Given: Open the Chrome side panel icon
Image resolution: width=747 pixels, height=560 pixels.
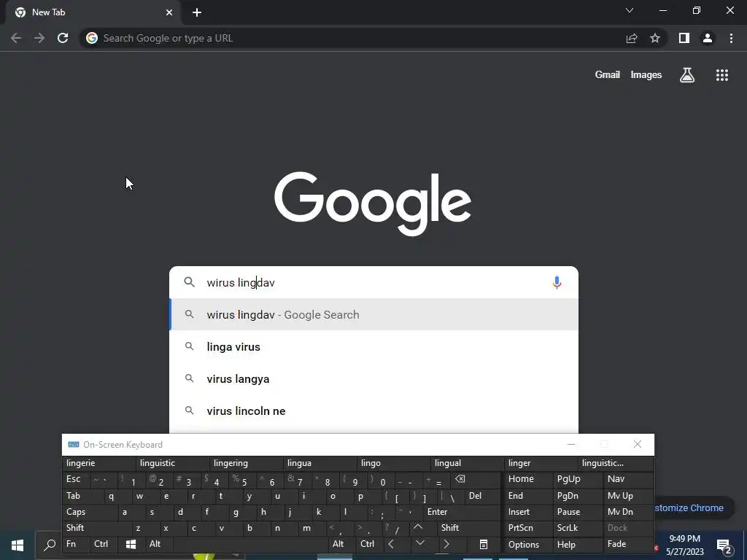Looking at the screenshot, I should point(684,38).
